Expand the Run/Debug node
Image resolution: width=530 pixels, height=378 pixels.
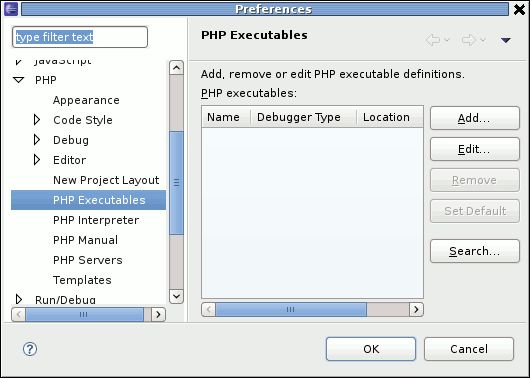tap(19, 299)
